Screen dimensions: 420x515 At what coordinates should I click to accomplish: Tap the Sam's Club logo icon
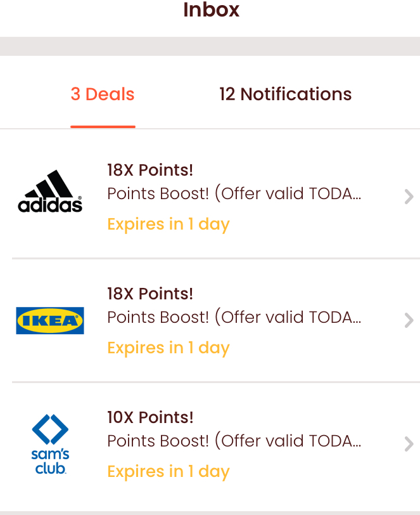50,444
